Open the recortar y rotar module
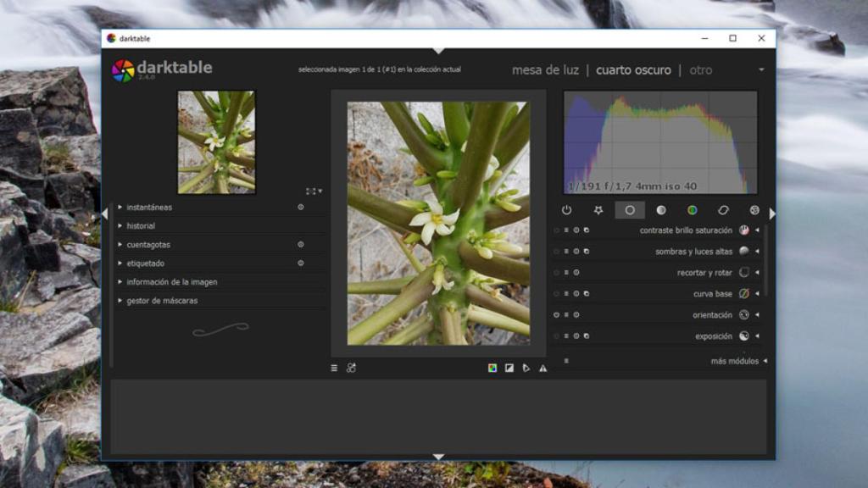The width and height of the screenshot is (868, 488). click(705, 273)
